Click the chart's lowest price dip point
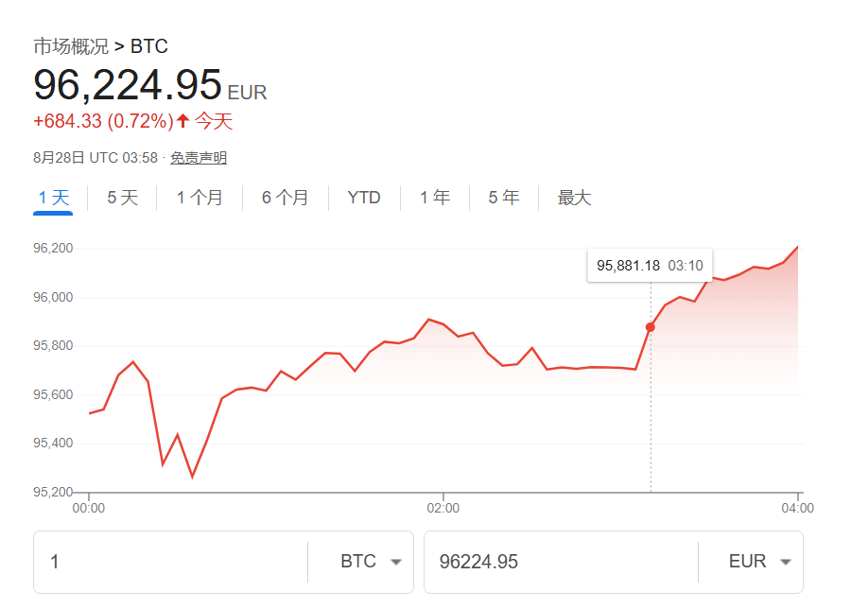Screen dimensions: 868x609 192,476
